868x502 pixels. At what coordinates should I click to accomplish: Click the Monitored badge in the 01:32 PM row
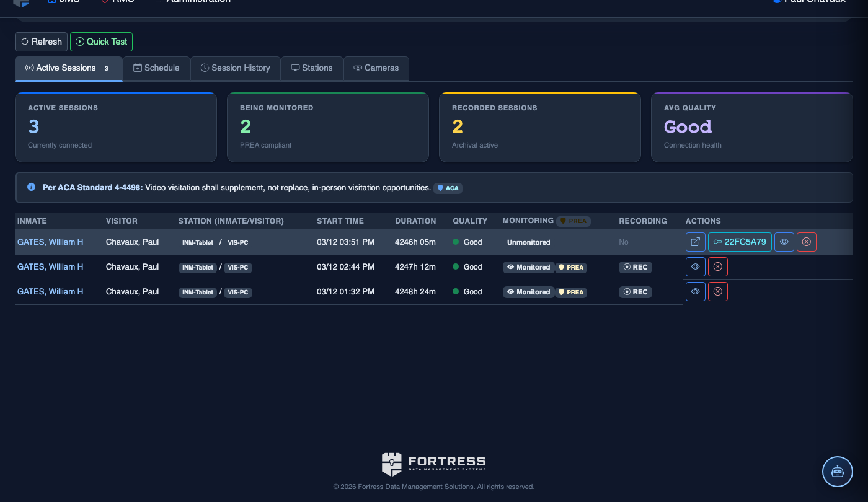pos(529,292)
